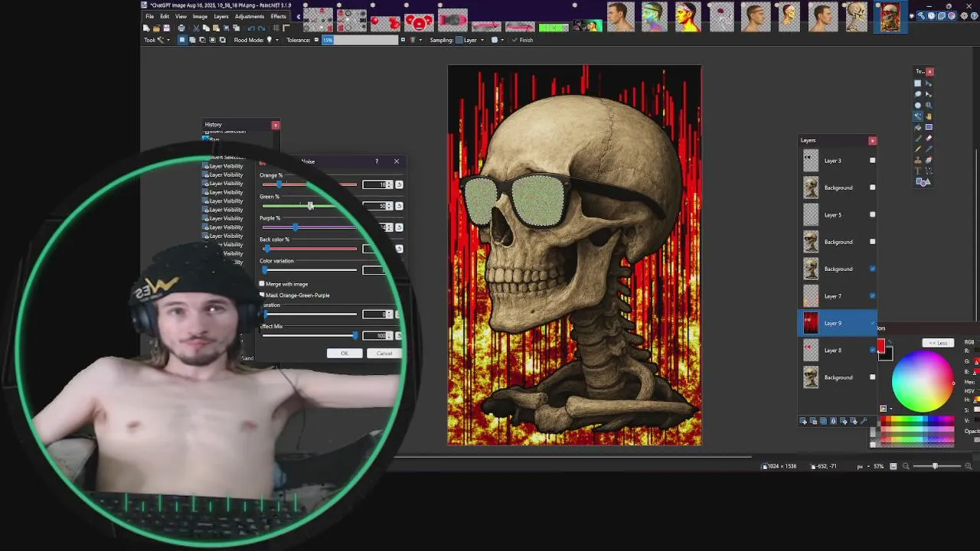The width and height of the screenshot is (980, 551).
Task: Toggle visibility of Layer 7
Action: (872, 296)
